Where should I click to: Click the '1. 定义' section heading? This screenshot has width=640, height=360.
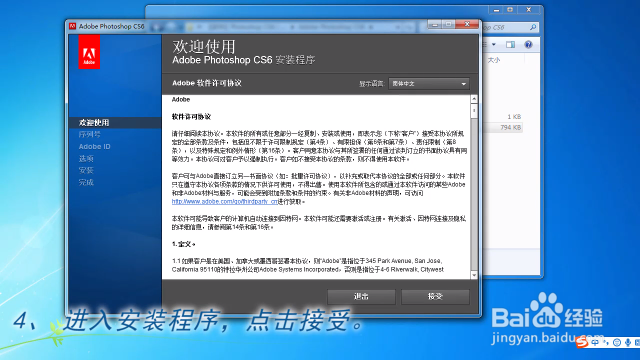pos(183,244)
